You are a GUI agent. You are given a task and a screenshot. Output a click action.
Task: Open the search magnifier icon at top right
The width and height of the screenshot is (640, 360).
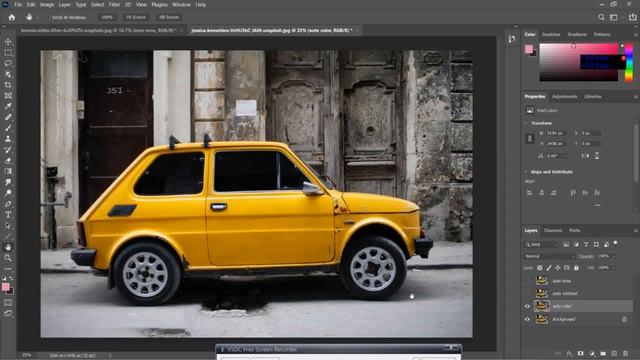coord(601,17)
